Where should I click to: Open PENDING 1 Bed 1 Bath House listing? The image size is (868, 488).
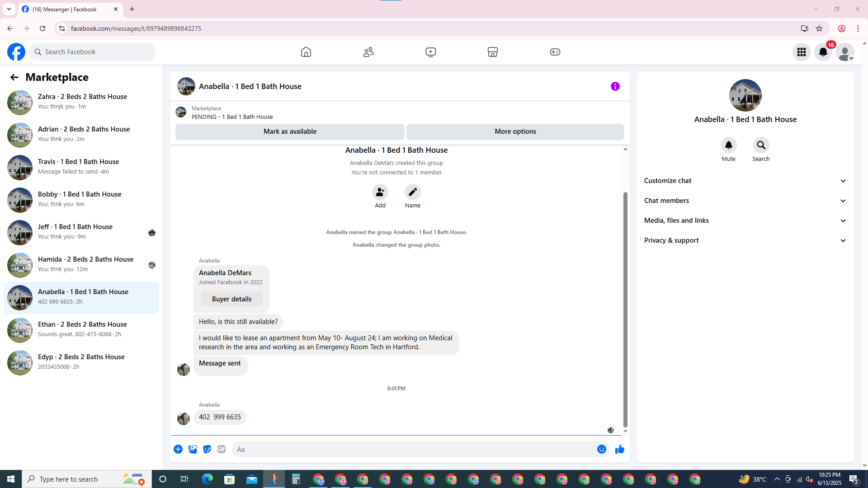(x=232, y=117)
